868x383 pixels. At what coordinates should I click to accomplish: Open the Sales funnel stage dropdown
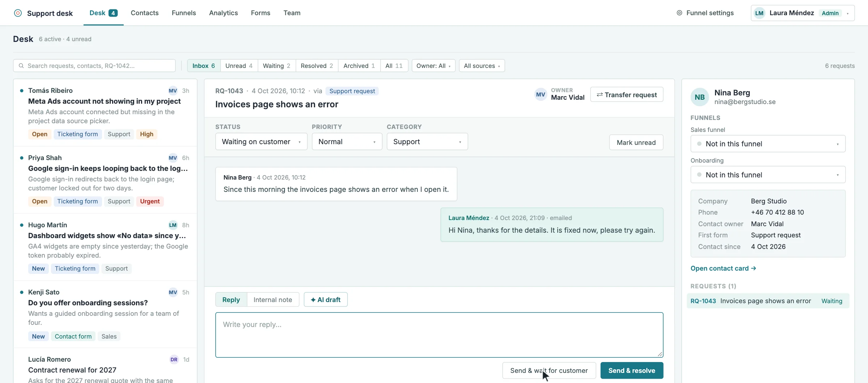pyautogui.click(x=768, y=144)
